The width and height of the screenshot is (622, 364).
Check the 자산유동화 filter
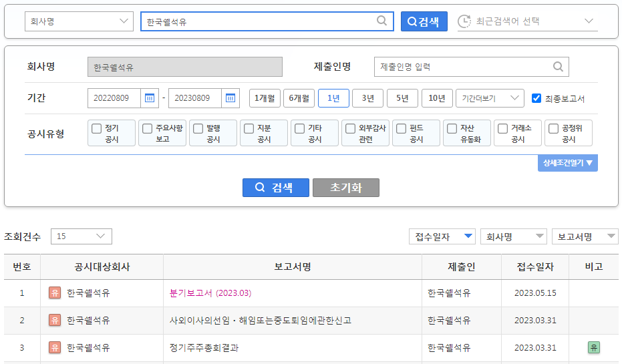coord(452,128)
